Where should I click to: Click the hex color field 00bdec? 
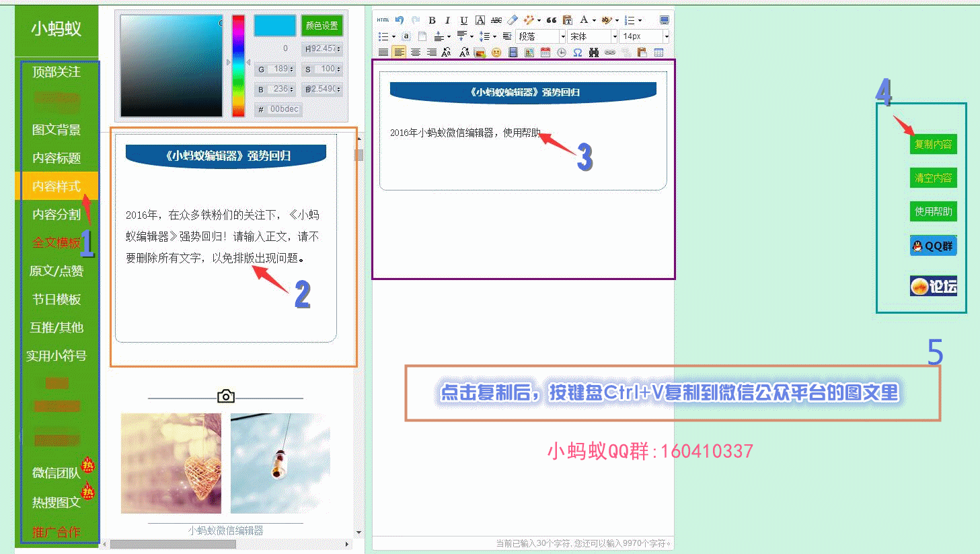point(283,109)
